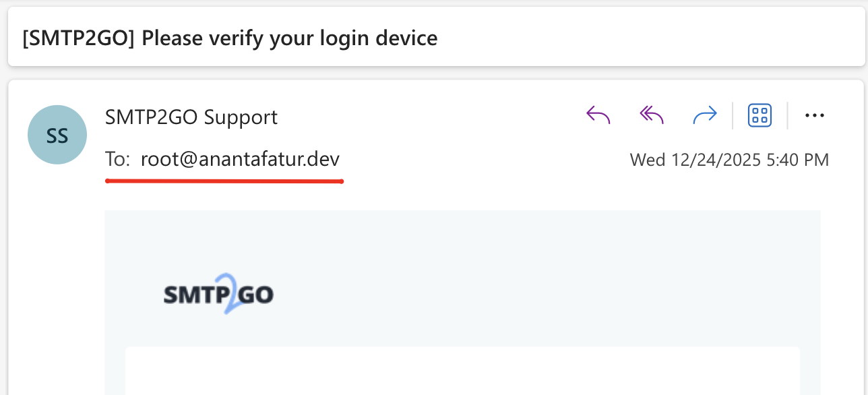
Task: Click recipient root@anantafatur.dev address
Action: (x=240, y=160)
